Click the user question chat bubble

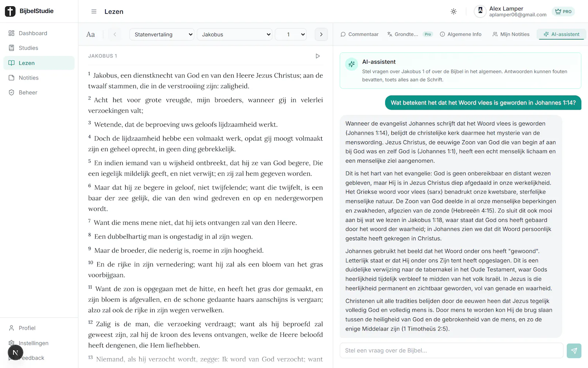483,103
